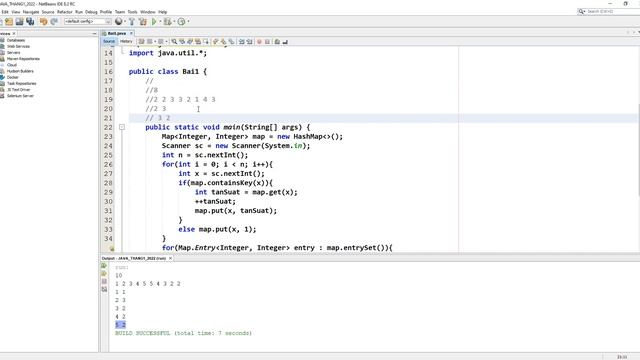Select Docker node in Services
The image size is (640, 360).
(x=13, y=77)
